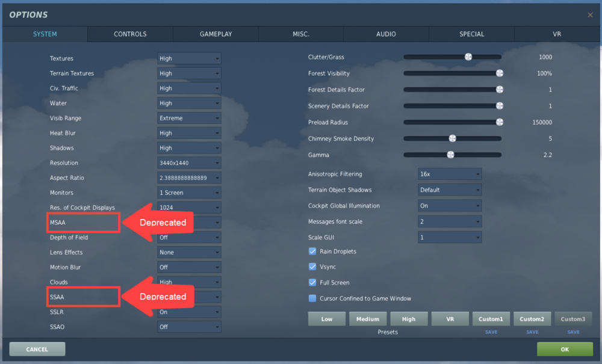Expand the SSAO dropdown
Screen dimensions: 602x364
tap(189, 327)
